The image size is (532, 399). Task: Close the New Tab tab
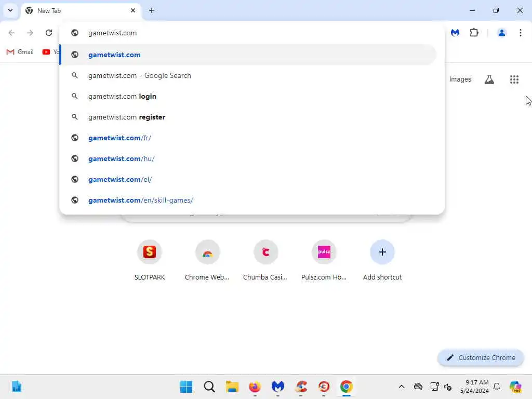(x=132, y=10)
